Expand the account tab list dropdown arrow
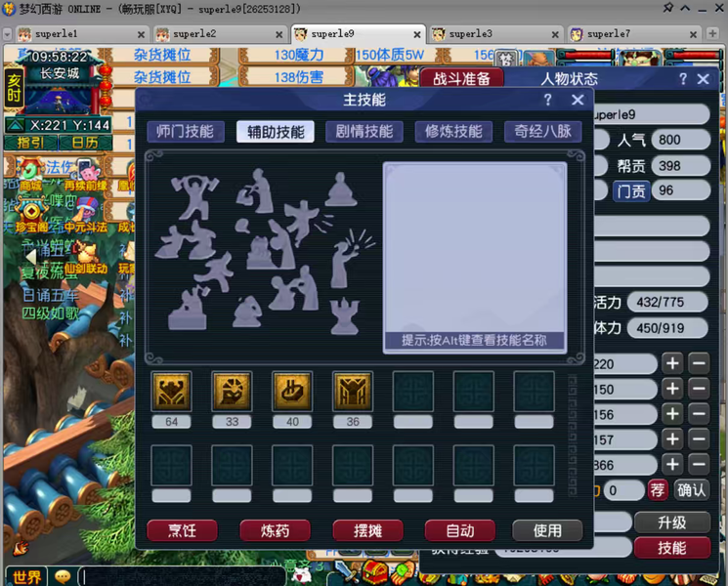This screenshot has height=586, width=728. tap(7, 34)
